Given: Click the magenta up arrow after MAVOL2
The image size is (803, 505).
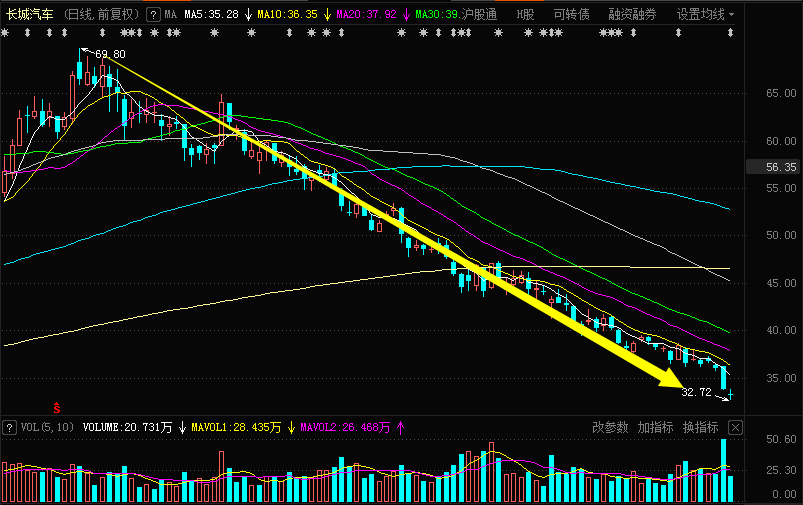Looking at the screenshot, I should [401, 428].
